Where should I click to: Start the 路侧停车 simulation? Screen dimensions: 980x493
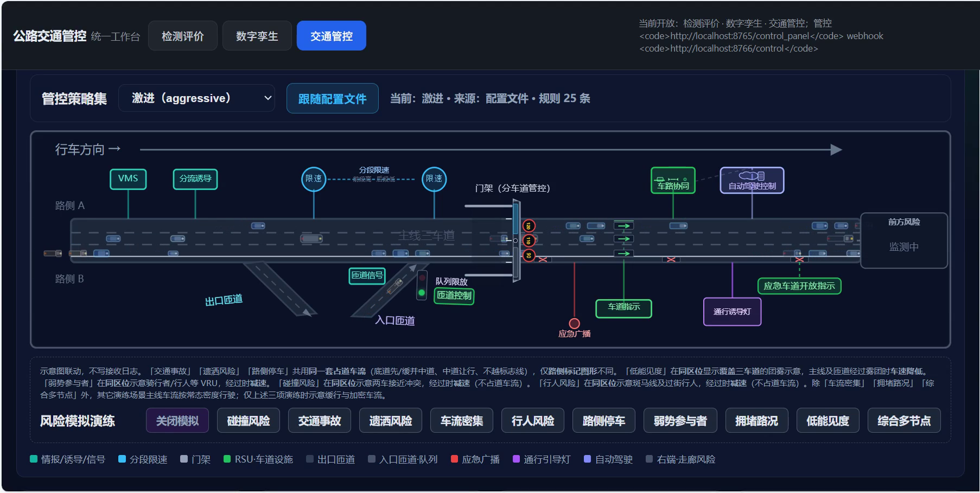(604, 421)
